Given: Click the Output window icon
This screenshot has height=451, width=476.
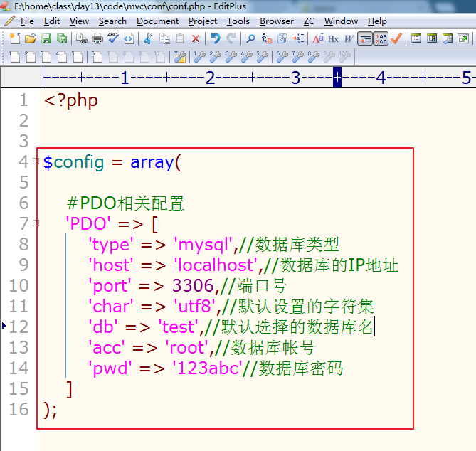Looking at the screenshot, I should (x=448, y=38).
